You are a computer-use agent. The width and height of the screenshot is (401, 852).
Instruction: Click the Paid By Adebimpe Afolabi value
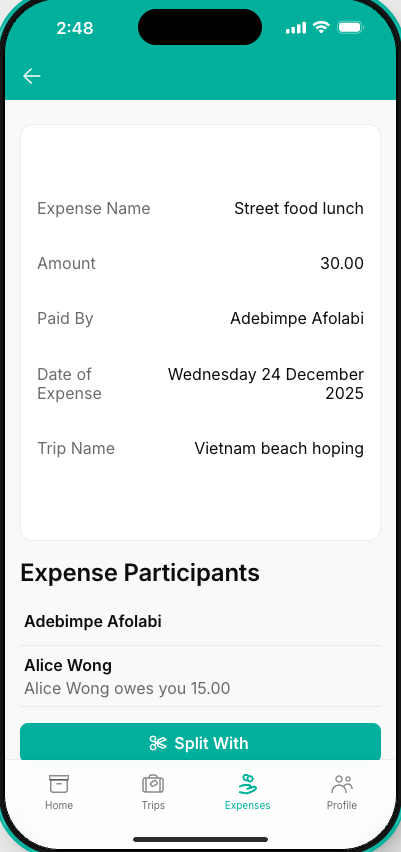(x=297, y=318)
